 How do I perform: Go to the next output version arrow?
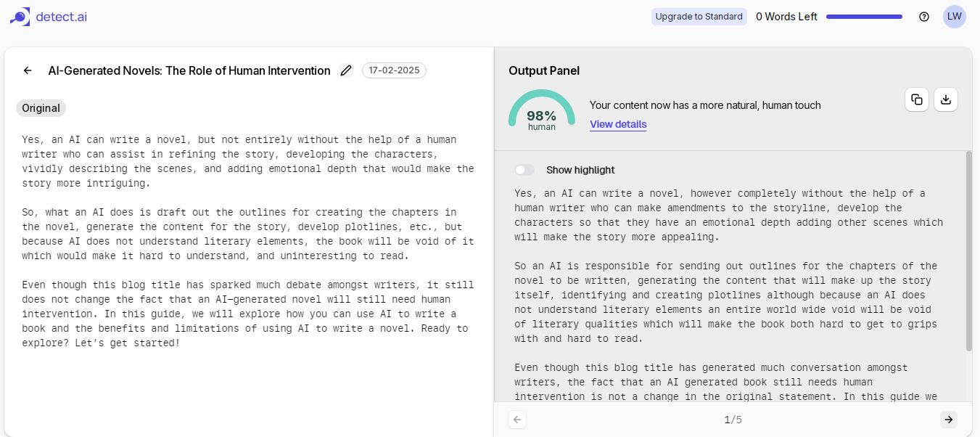click(948, 420)
